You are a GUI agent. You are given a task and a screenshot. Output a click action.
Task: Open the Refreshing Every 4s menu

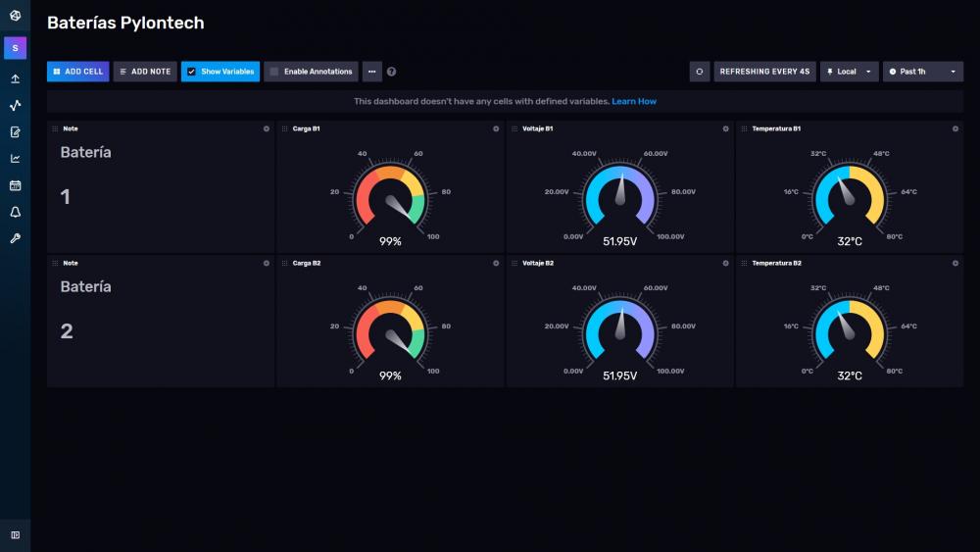[x=764, y=72]
